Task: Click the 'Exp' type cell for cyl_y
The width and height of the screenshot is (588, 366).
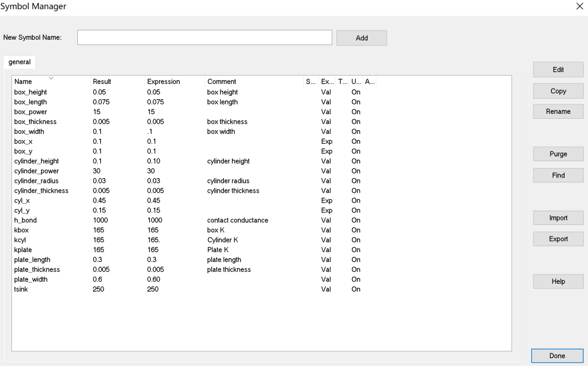Action: point(326,210)
